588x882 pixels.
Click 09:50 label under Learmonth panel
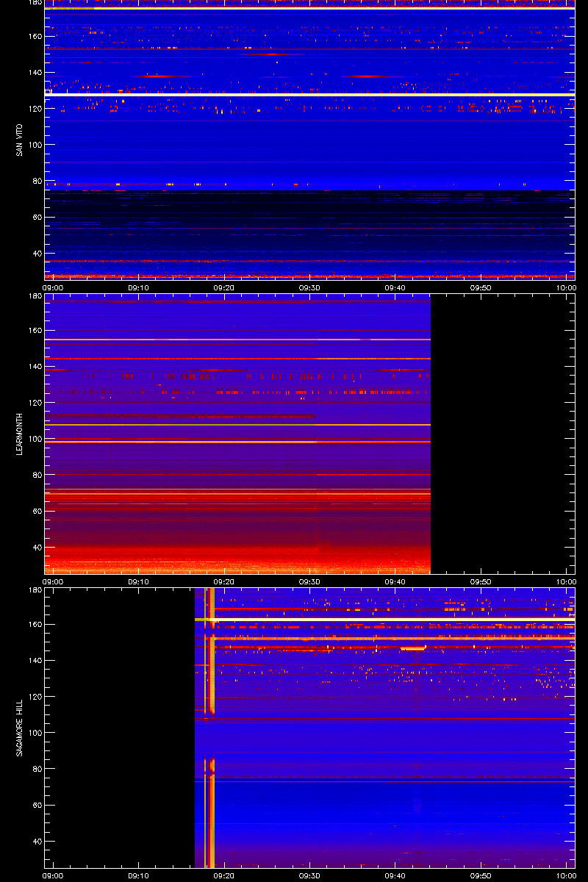pos(481,582)
